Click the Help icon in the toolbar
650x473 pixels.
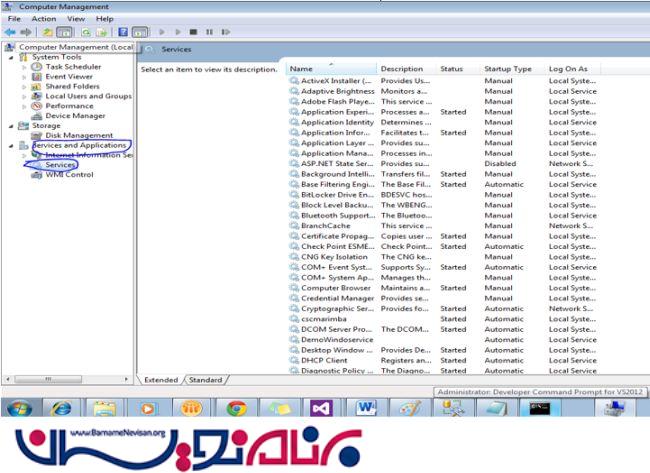click(123, 32)
